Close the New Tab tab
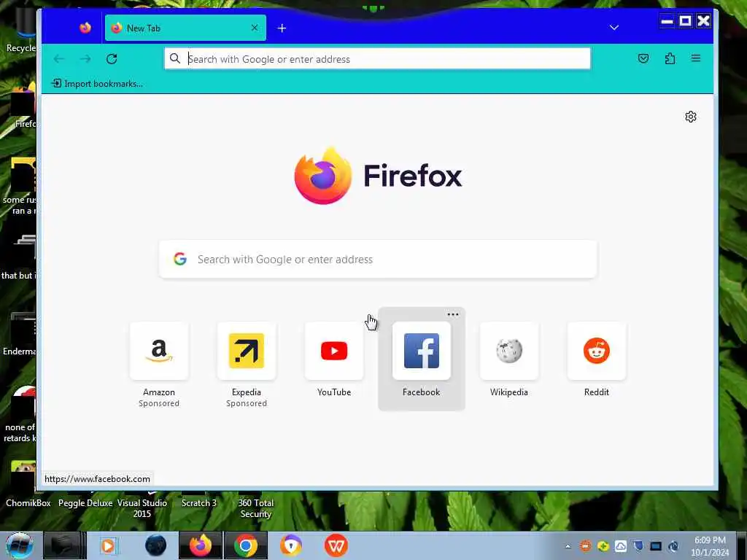747x560 pixels. tap(255, 28)
